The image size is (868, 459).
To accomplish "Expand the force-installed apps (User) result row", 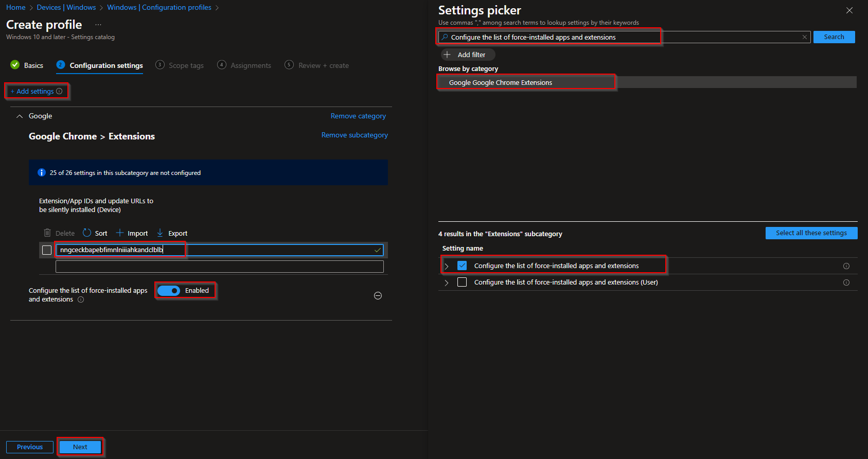I will tap(447, 283).
